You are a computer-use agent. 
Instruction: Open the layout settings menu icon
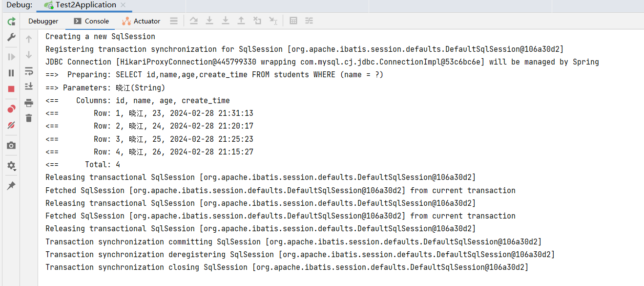tap(173, 21)
